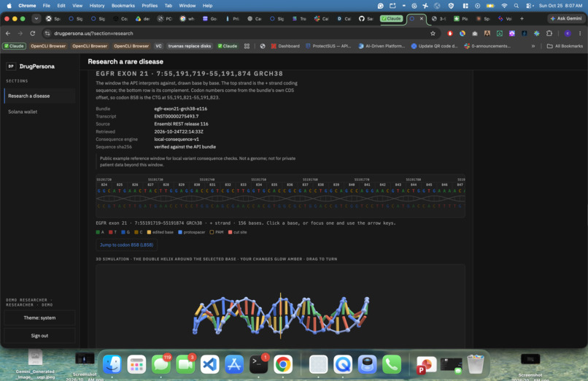Open the Dashboard bookmark
The image size is (588, 381).
(x=285, y=46)
